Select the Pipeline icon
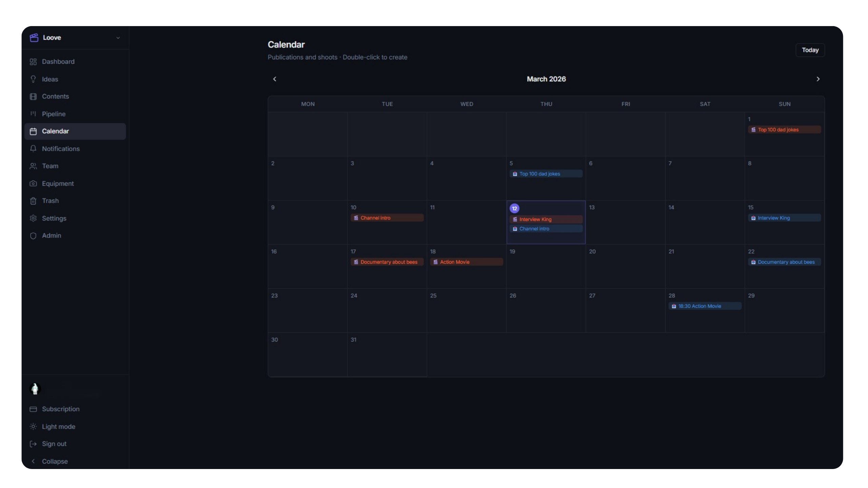The image size is (868, 488). [x=33, y=114]
